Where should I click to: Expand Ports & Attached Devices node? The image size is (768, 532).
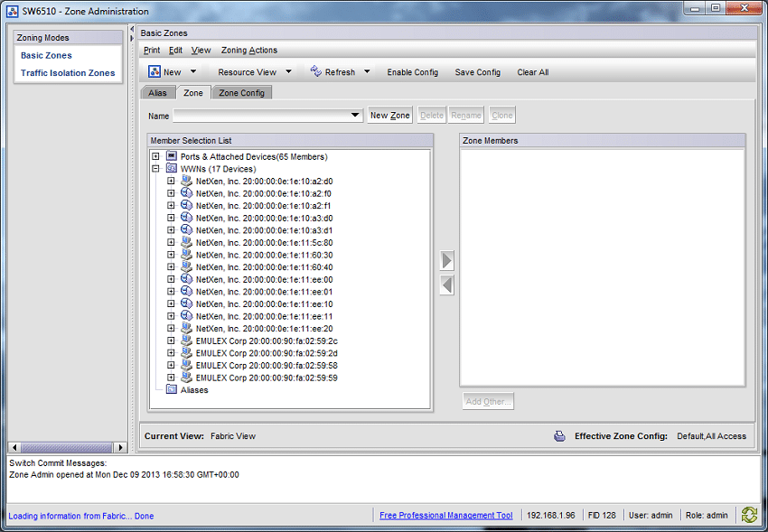tap(155, 156)
